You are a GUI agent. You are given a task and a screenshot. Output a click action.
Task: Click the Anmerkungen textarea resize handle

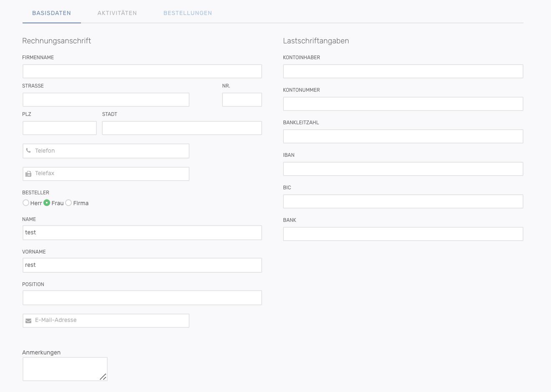click(103, 377)
